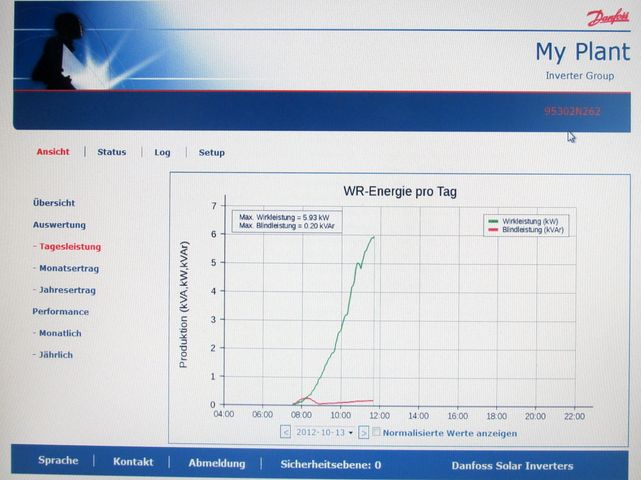
Task: Click the Produktion y-axis label
Action: pos(184,305)
